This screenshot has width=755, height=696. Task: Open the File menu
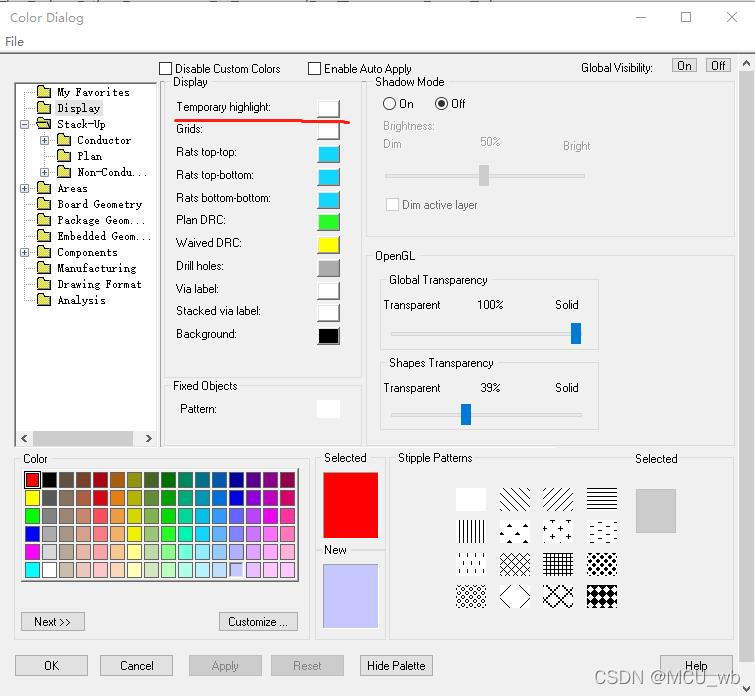pyautogui.click(x=14, y=42)
